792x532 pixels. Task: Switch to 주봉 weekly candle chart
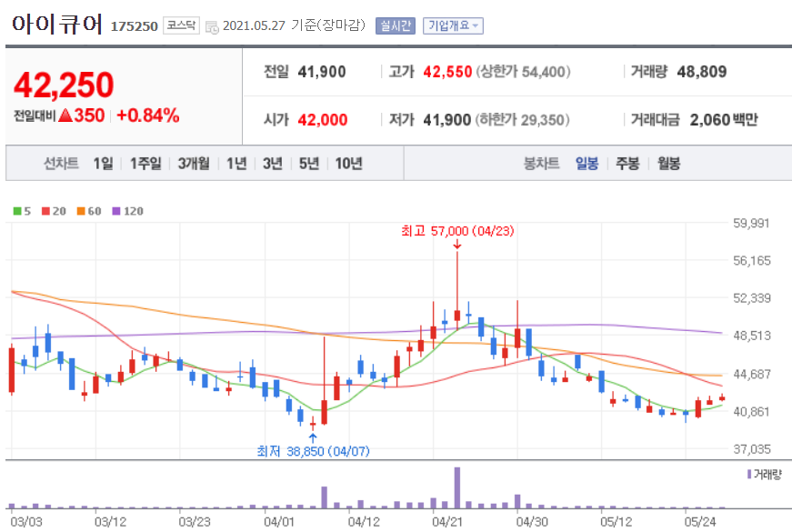point(627,163)
